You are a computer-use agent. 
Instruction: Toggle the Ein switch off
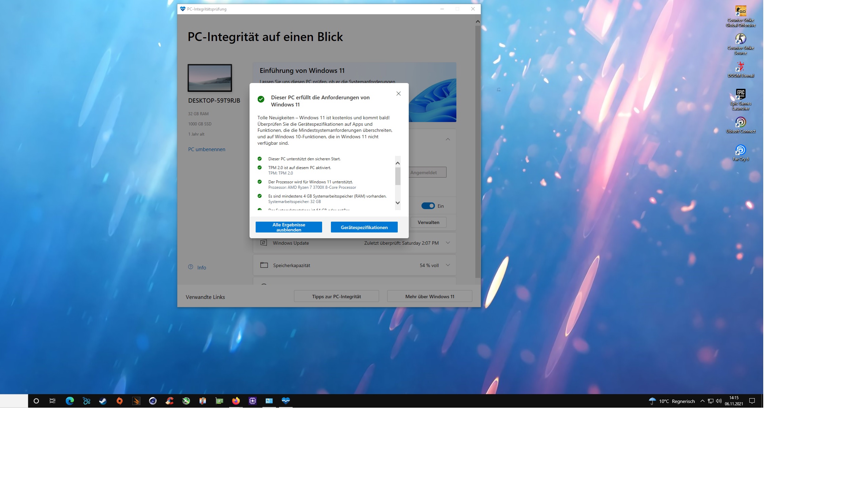pyautogui.click(x=428, y=206)
